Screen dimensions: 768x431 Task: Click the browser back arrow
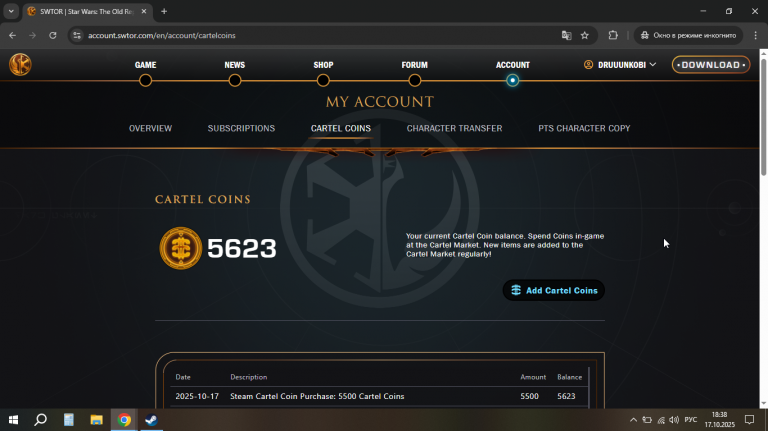tap(12, 35)
